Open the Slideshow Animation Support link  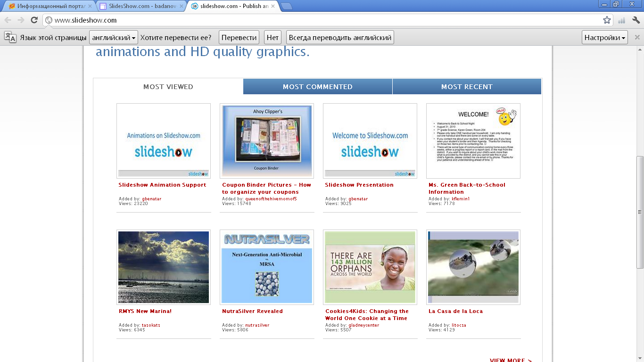[x=162, y=185]
